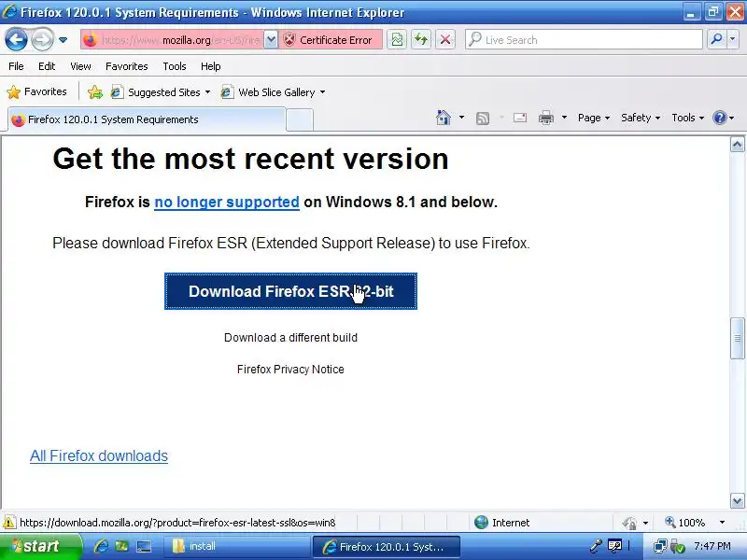This screenshot has width=747, height=560.
Task: Click Download Firefox ESR 32-bit button
Action: pyautogui.click(x=290, y=291)
